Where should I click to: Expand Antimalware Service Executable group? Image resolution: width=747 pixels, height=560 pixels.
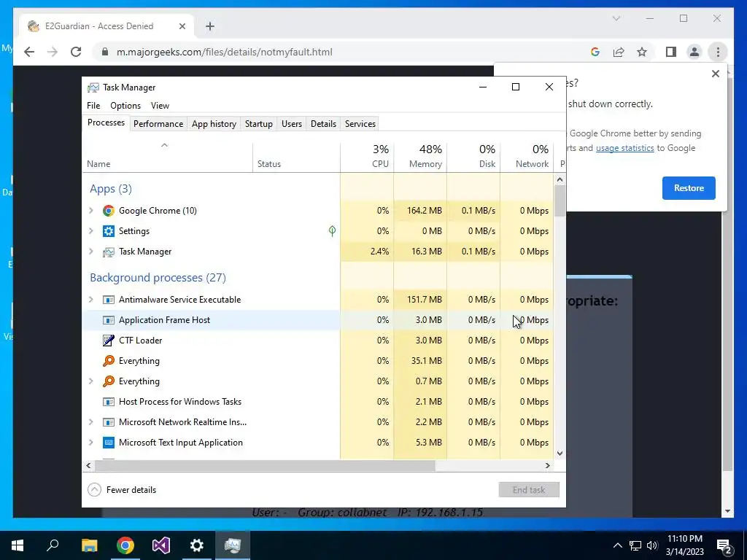coord(91,300)
